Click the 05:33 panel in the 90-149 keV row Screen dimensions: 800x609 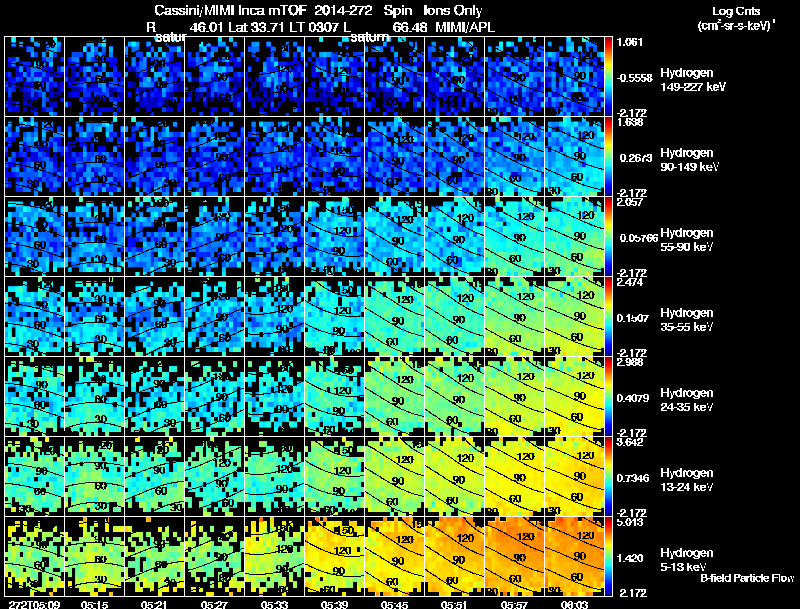274,157
